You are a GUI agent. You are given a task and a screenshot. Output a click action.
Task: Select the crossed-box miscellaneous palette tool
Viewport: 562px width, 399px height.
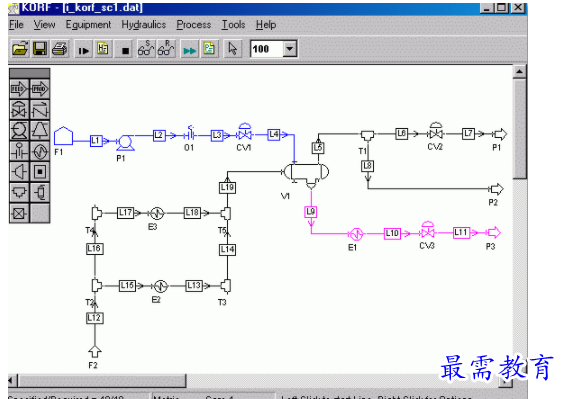point(19,213)
